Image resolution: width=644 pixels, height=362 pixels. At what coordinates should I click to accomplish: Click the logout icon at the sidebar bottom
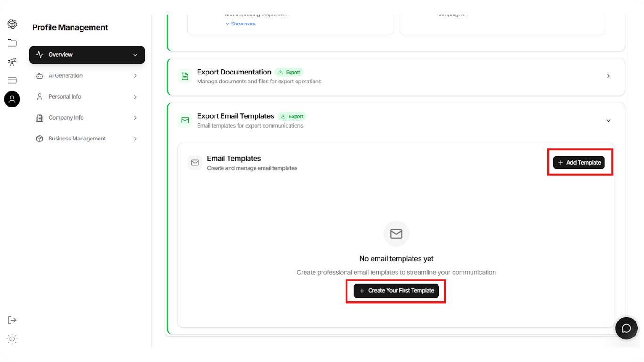click(12, 320)
